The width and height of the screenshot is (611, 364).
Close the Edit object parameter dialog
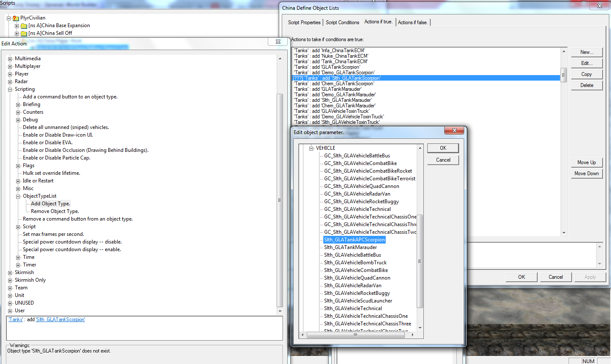click(454, 130)
